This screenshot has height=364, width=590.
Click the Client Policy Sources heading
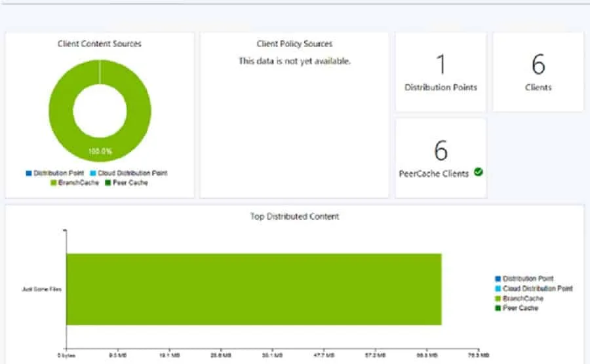294,44
